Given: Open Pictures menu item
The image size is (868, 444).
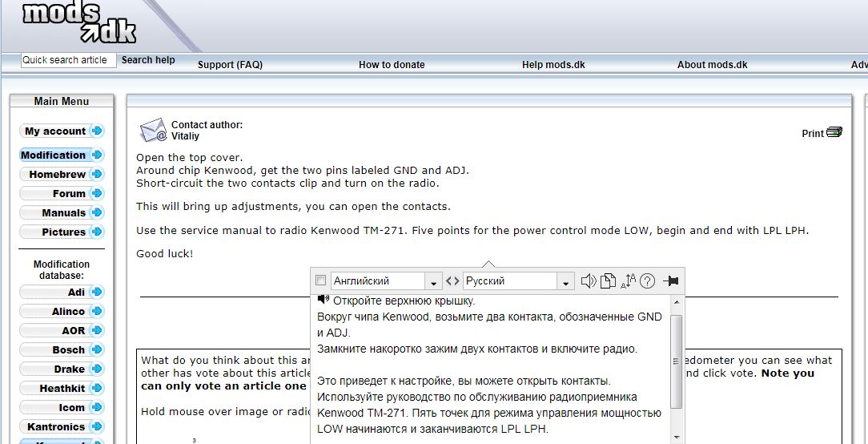Looking at the screenshot, I should (62, 232).
